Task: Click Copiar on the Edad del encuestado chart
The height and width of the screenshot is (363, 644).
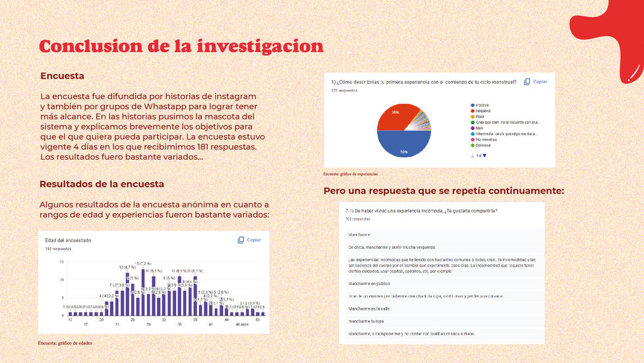Action: click(x=249, y=240)
